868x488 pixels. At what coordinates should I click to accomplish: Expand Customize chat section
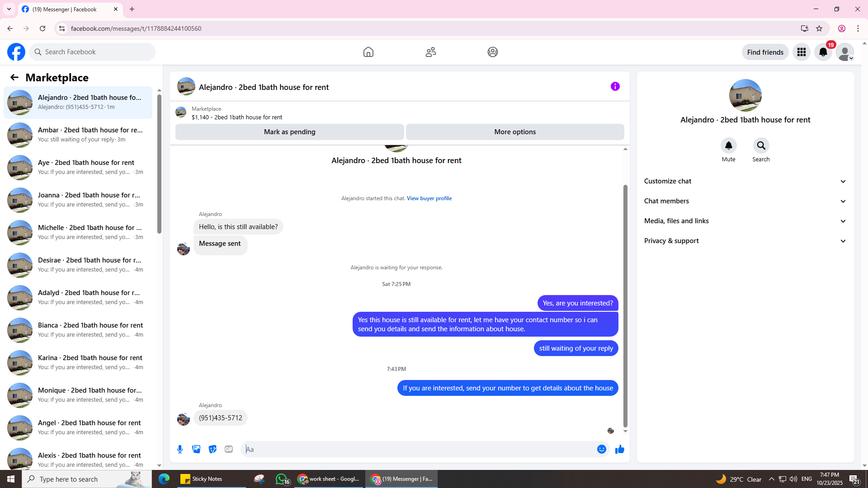click(745, 181)
